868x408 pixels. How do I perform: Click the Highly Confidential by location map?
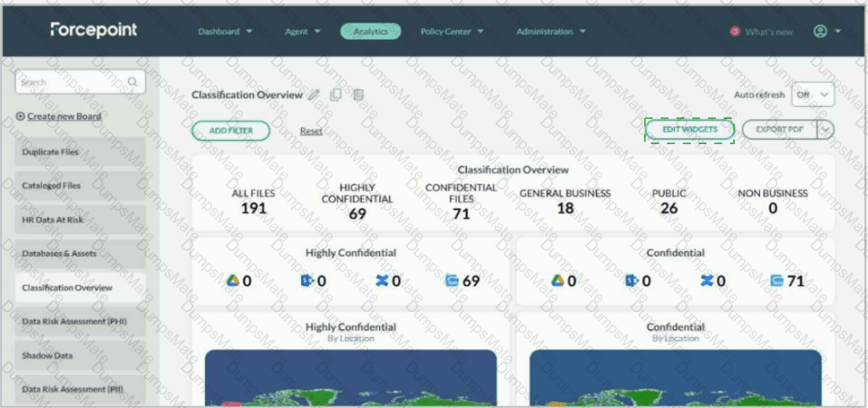pyautogui.click(x=350, y=377)
